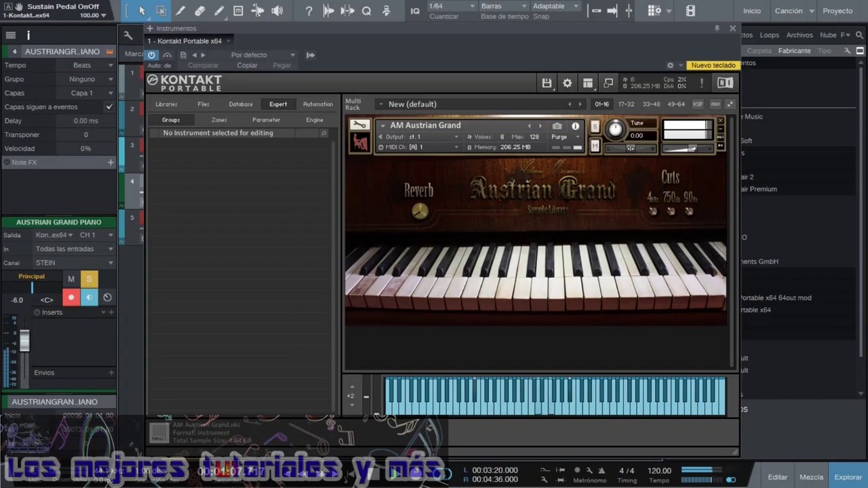Open plugin window gear settings icon
The width and height of the screenshot is (868, 488).
point(670,65)
